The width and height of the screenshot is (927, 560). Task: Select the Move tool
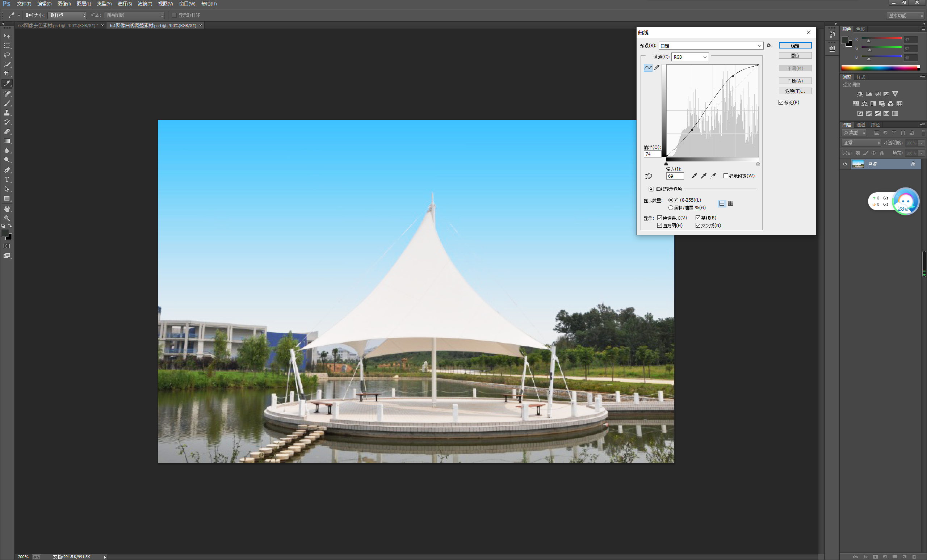point(7,36)
